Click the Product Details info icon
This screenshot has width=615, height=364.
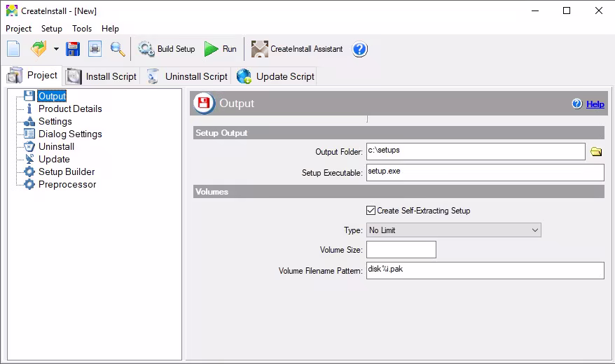coord(29,108)
